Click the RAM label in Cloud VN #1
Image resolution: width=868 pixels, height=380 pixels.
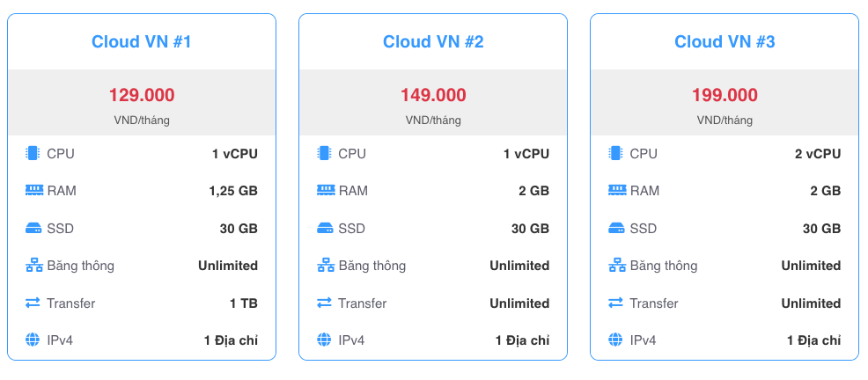(62, 191)
